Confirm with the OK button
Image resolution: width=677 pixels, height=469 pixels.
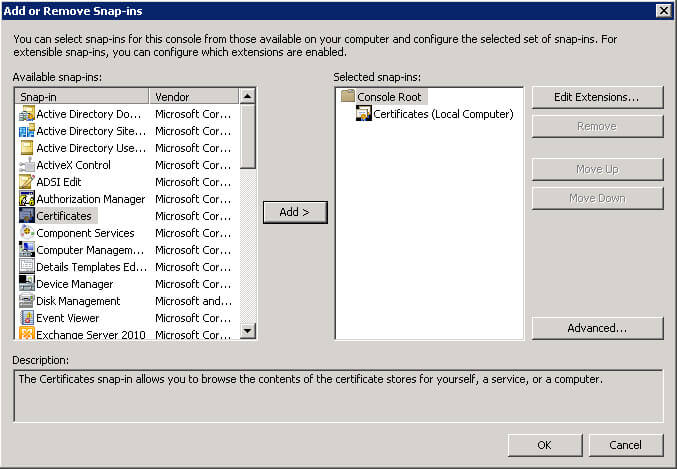(x=545, y=445)
